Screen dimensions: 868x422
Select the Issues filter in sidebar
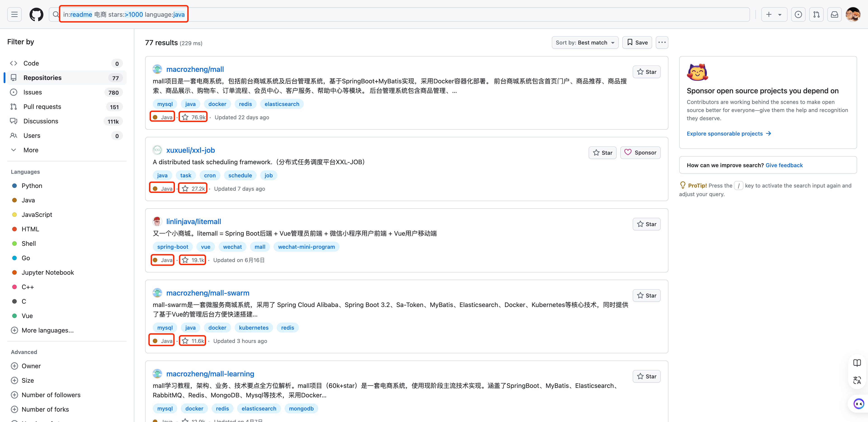[32, 92]
